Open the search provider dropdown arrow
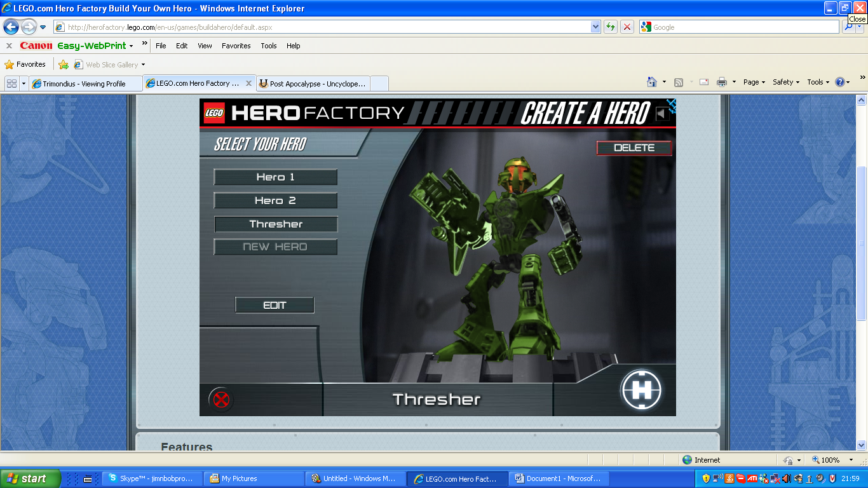 859,27
